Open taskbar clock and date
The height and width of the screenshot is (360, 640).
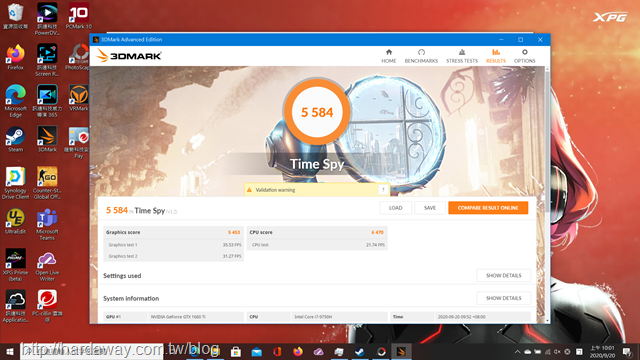(602, 351)
